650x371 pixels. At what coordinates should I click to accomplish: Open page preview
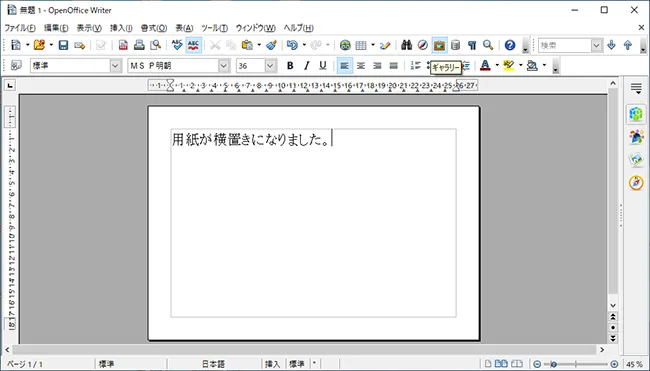coord(155,45)
